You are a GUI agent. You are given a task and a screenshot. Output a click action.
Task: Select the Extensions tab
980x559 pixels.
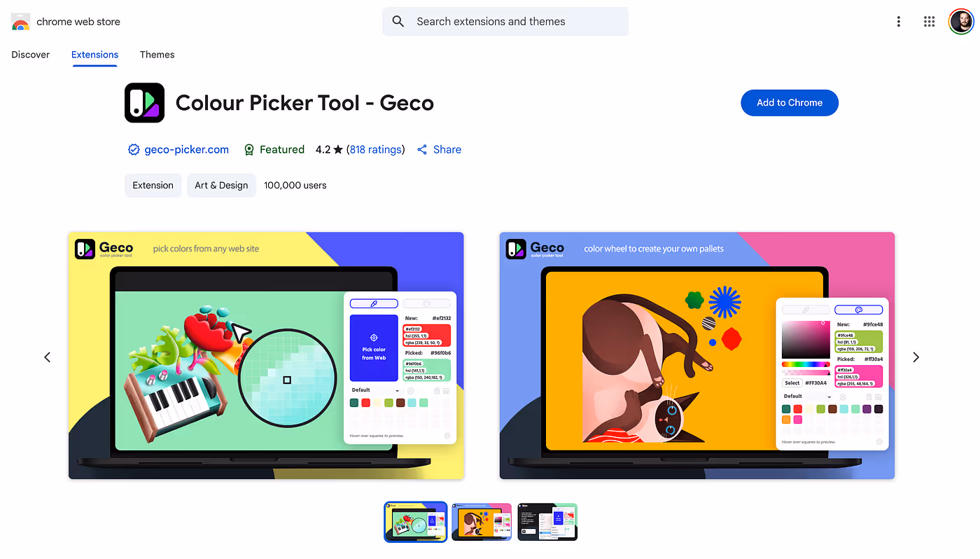tap(94, 55)
